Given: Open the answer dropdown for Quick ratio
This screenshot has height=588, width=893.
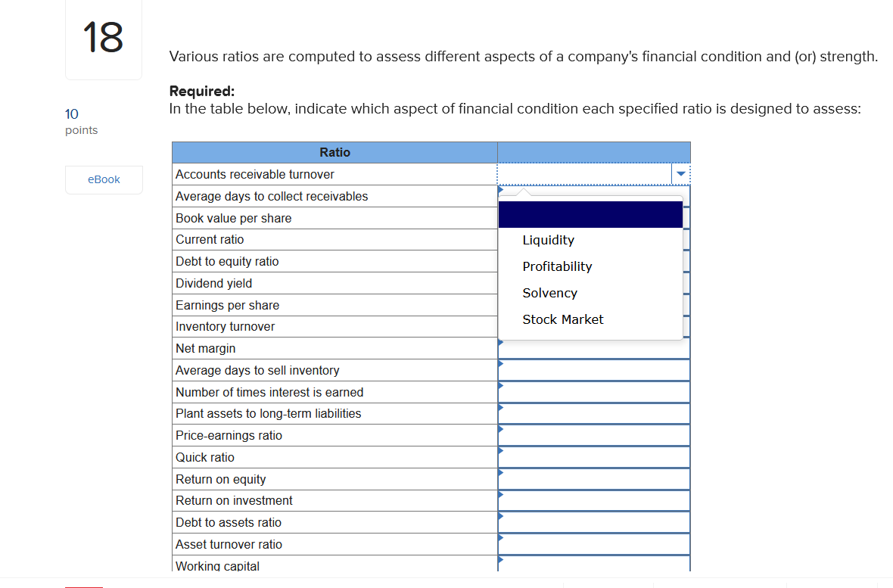Looking at the screenshot, I should click(x=594, y=456).
